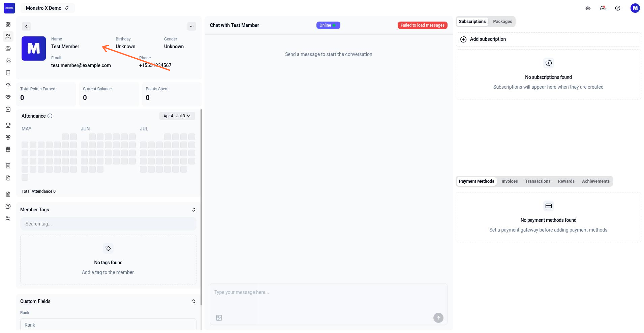Open the dashboard grid icon in sidebar
The height and width of the screenshot is (333, 644).
click(x=8, y=24)
